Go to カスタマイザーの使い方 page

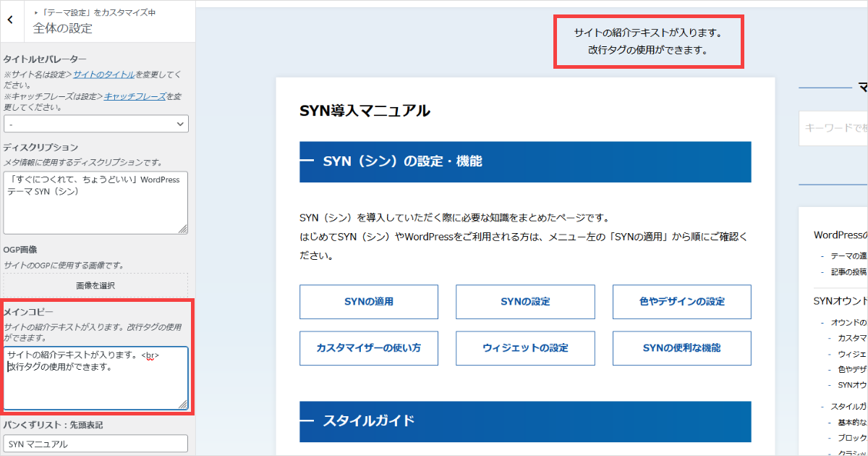[369, 348]
